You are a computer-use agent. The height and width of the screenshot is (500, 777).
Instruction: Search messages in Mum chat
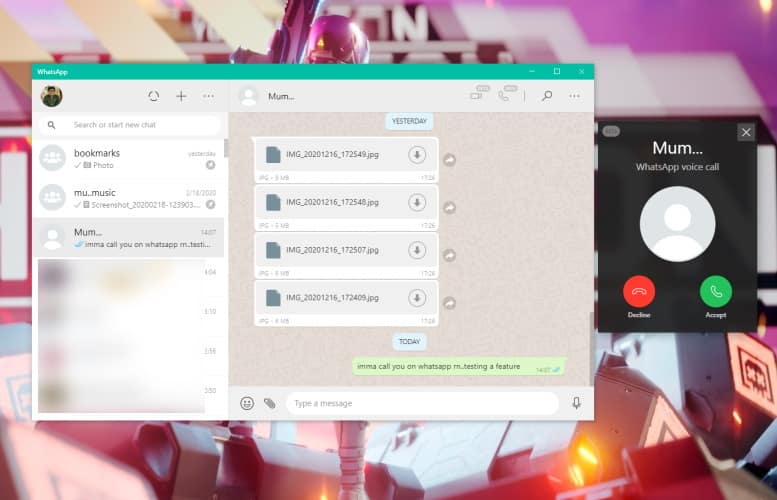click(x=547, y=96)
